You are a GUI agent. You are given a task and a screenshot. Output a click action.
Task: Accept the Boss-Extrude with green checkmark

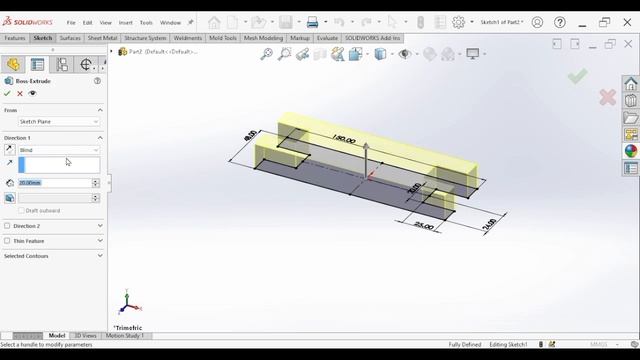point(7,93)
